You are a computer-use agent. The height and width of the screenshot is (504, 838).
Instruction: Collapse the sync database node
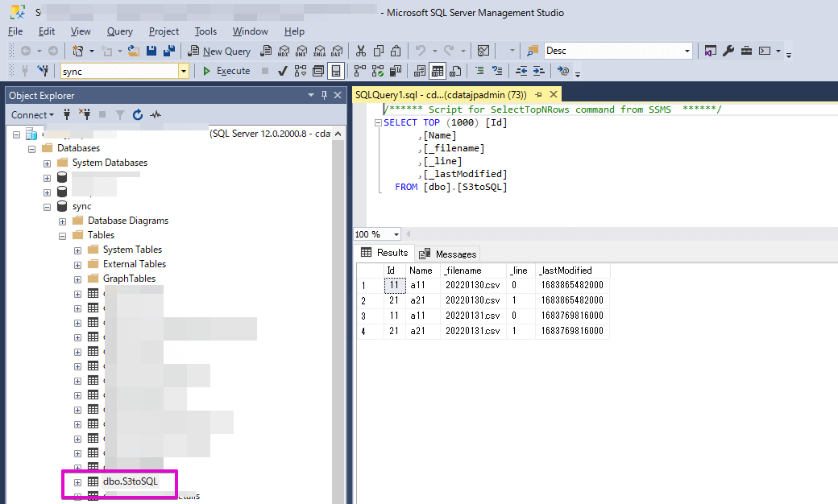47,207
